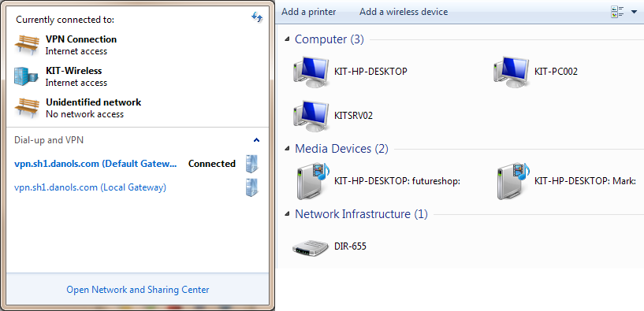644x311 pixels.
Task: Click server icon beside the Local Gateway VPN
Action: coord(251,187)
